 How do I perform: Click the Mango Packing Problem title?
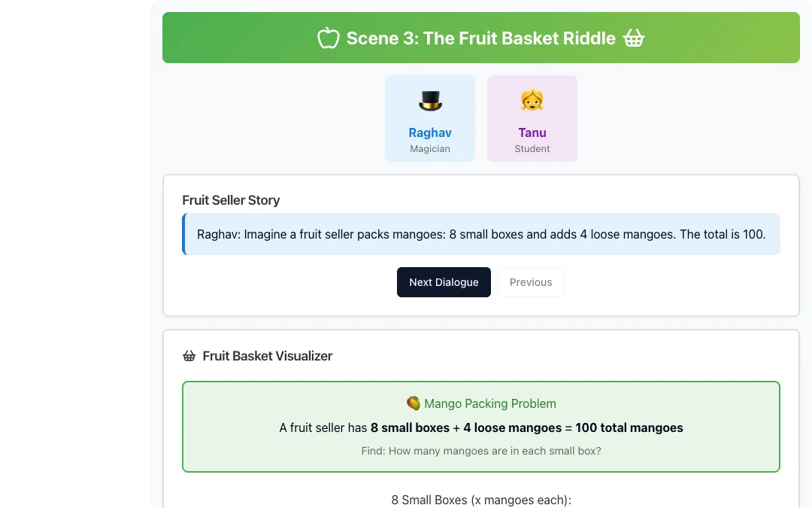[x=490, y=403]
